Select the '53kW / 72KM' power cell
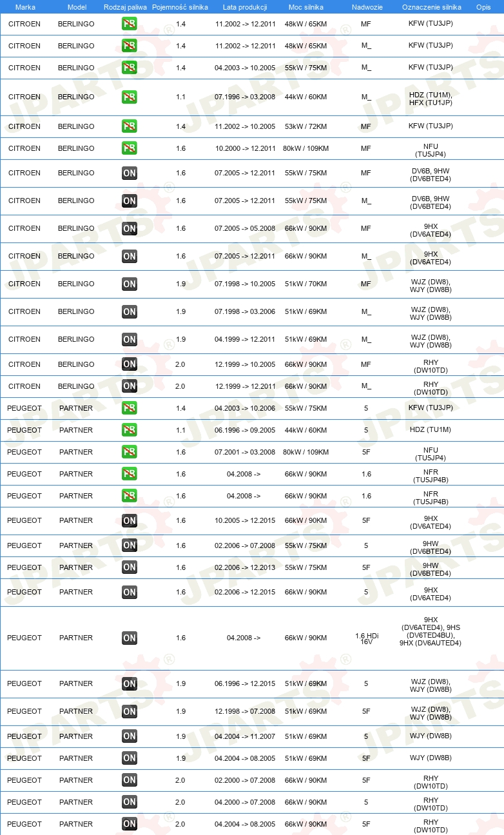Image resolution: width=504 pixels, height=835 pixels. pos(306,126)
